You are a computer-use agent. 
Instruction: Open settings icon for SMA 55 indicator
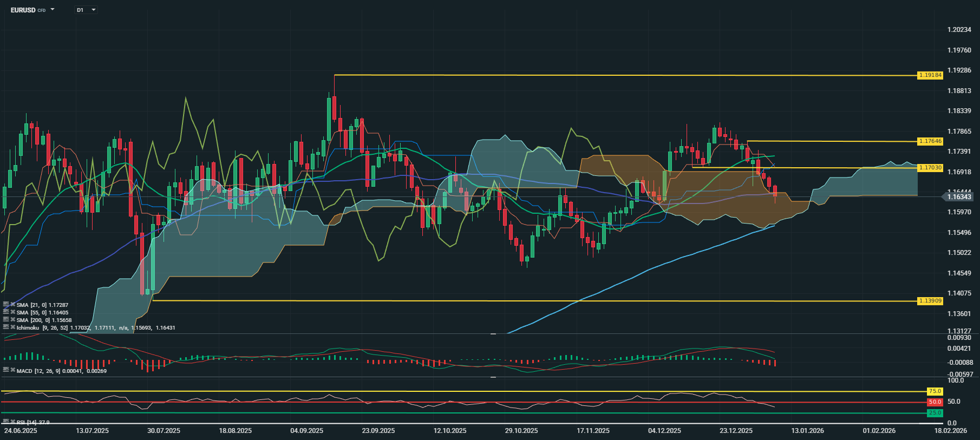6,312
